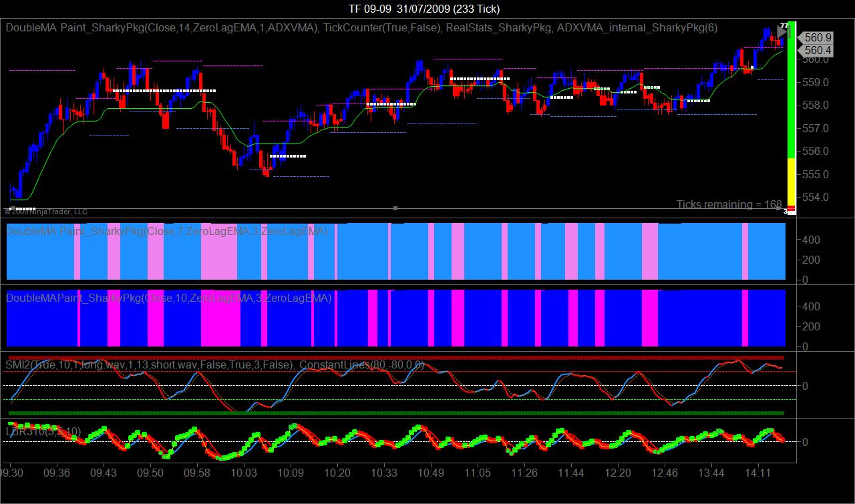Click the gray triangle arrow above the 560.9 marker
The image size is (855, 504).
point(782,31)
